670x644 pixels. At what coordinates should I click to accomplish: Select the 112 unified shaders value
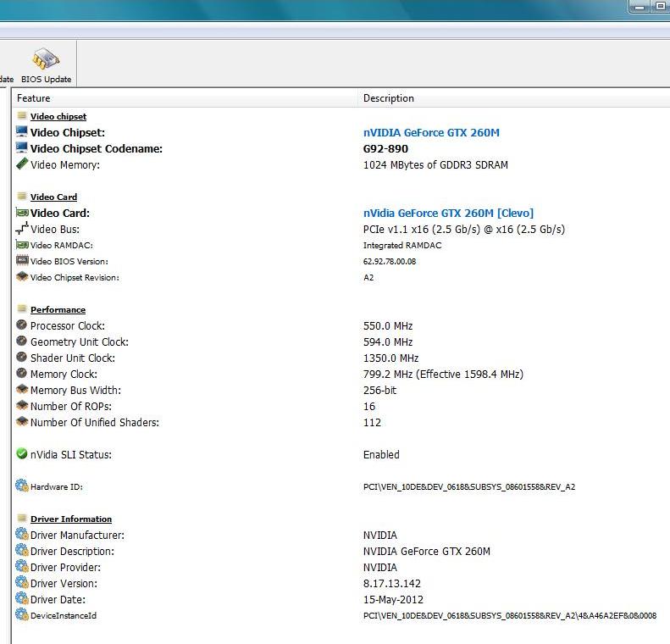tap(372, 423)
